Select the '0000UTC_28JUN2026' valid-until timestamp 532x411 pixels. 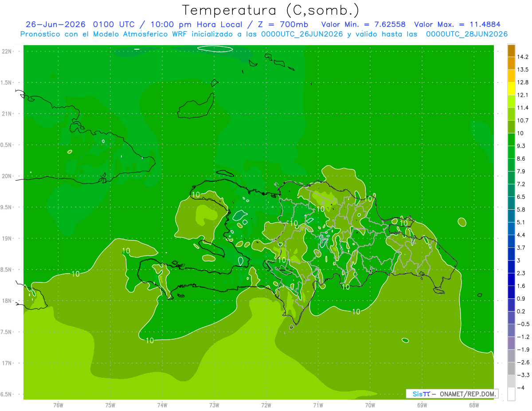point(466,34)
